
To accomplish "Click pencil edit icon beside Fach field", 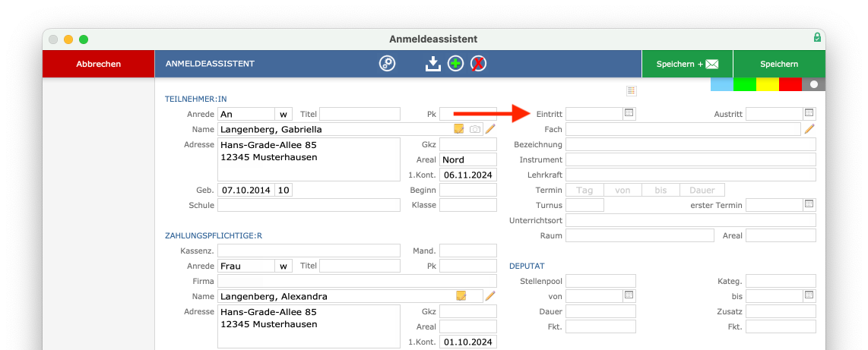I will coord(809,129).
